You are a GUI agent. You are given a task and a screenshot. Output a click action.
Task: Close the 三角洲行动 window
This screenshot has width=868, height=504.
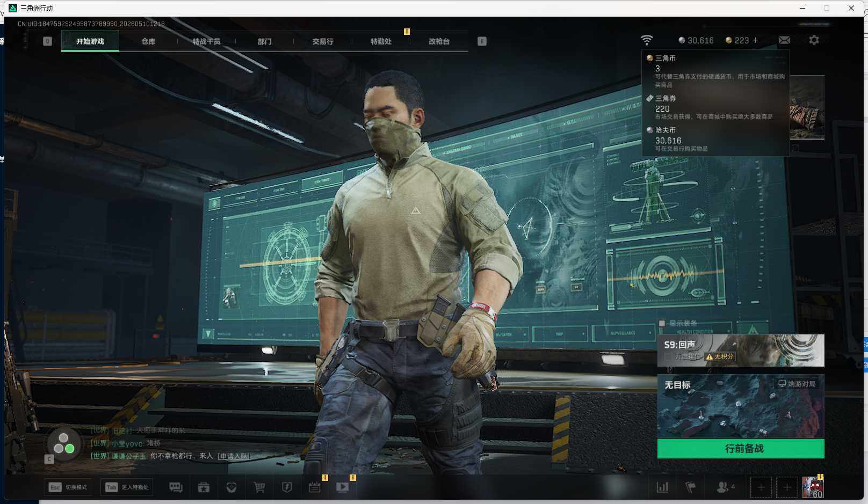pyautogui.click(x=851, y=8)
